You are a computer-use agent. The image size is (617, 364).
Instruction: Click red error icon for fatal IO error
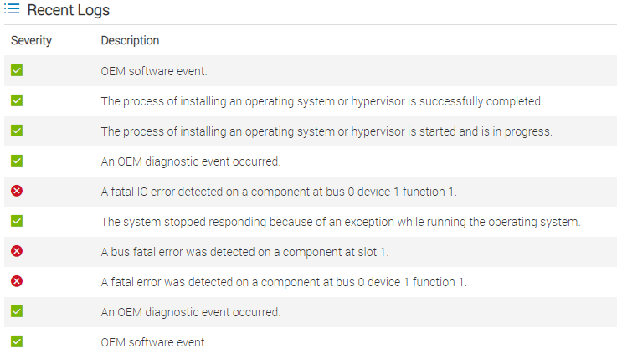(x=17, y=192)
